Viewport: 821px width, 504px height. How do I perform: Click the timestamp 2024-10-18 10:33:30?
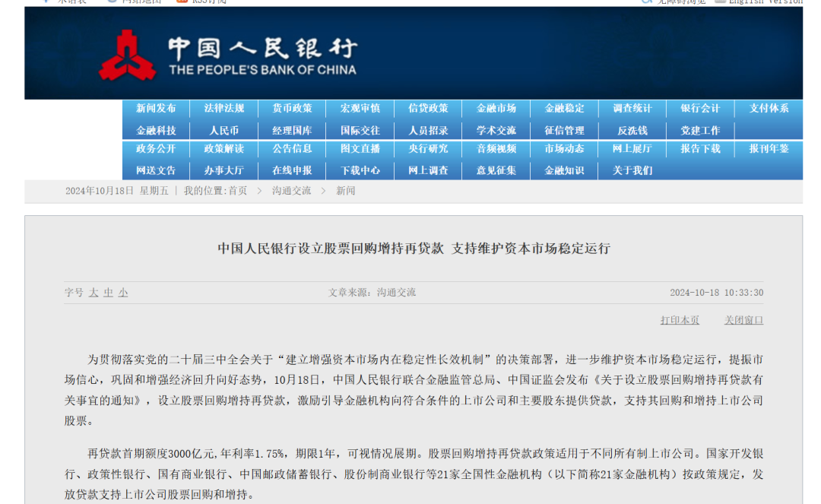[717, 293]
